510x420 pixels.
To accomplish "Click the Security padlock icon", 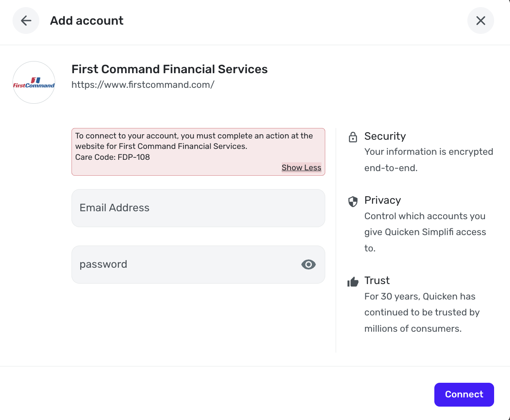I will (x=353, y=137).
